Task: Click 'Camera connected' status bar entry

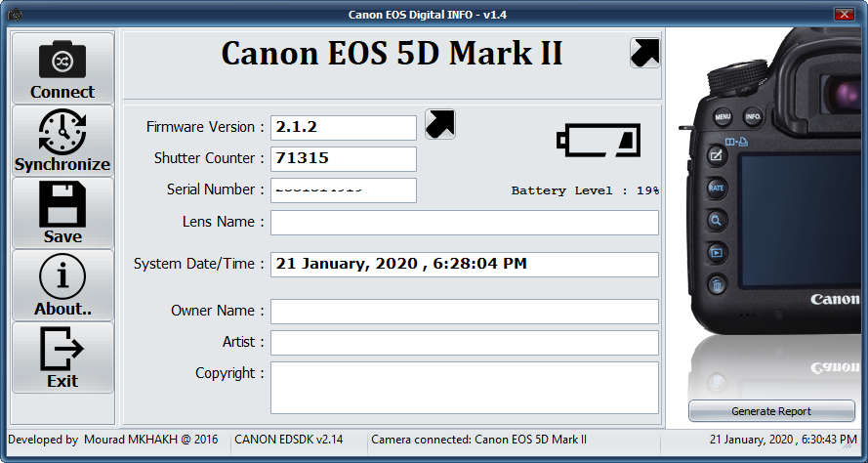Action: coord(478,440)
